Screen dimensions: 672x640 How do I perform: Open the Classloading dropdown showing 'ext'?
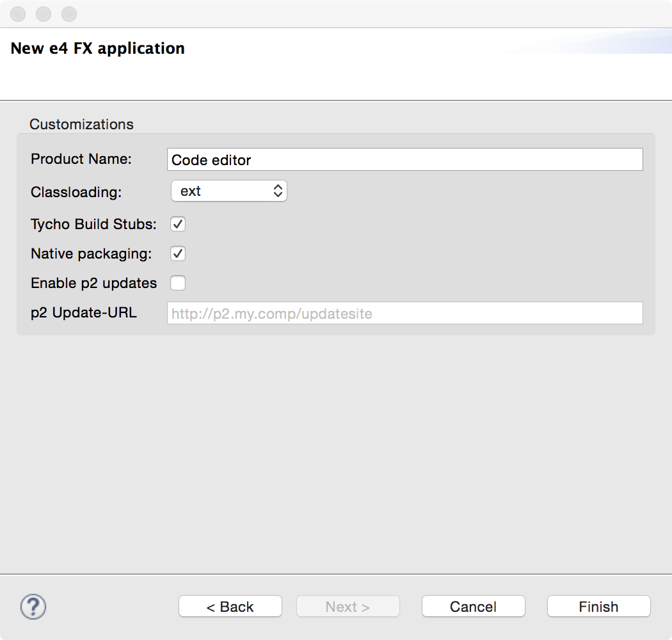point(228,191)
